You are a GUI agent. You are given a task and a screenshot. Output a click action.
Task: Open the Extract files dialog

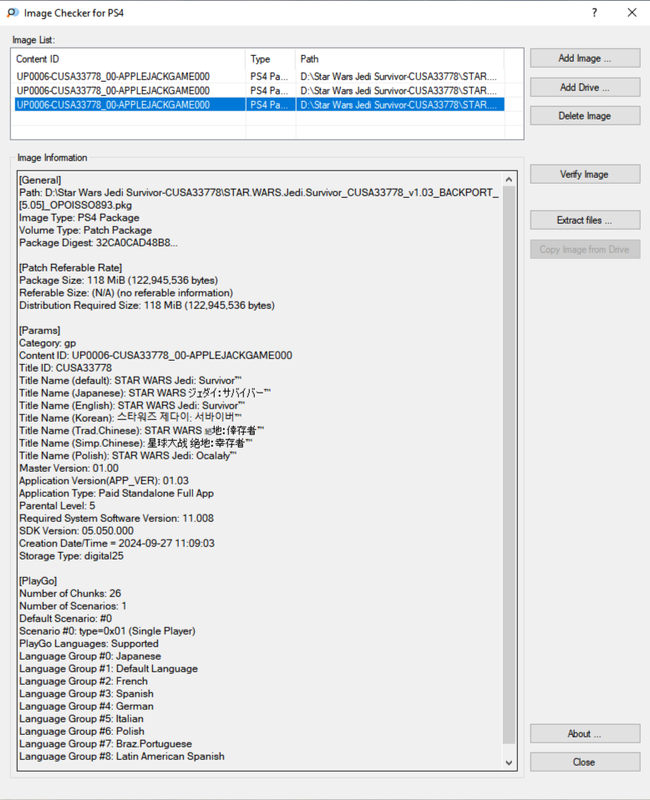coord(585,220)
